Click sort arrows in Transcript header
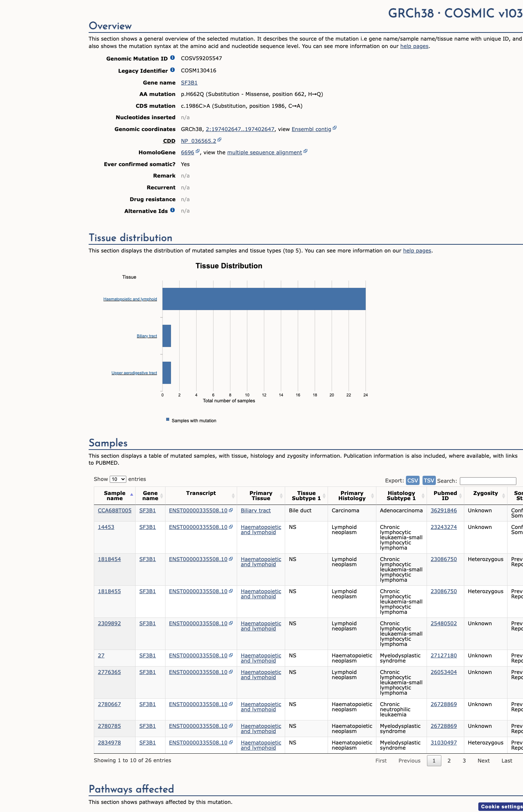Viewport: 523px width, 812px height. [233, 496]
